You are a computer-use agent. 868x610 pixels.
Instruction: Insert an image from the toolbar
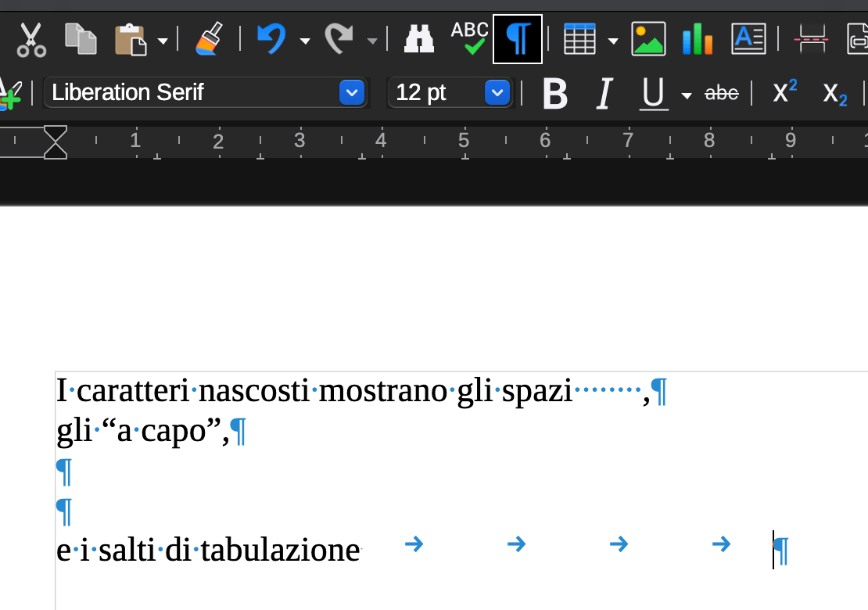coord(648,39)
